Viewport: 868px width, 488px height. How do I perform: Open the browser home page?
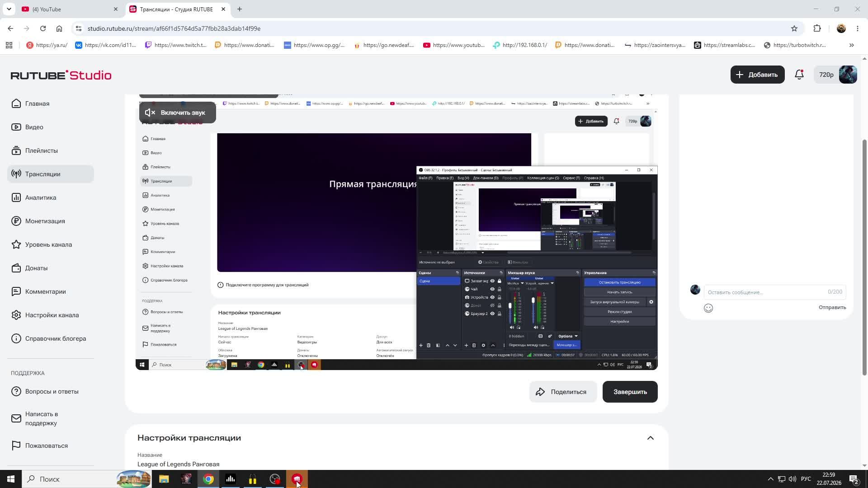point(59,28)
